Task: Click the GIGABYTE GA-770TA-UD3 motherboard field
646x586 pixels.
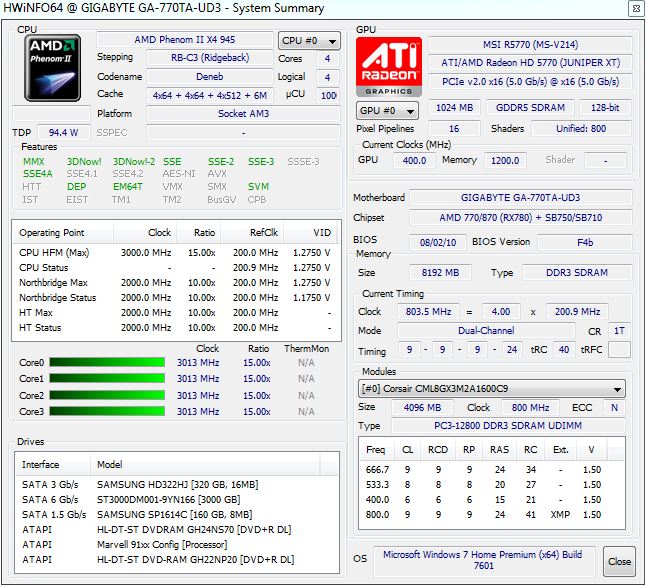Action: (520, 198)
